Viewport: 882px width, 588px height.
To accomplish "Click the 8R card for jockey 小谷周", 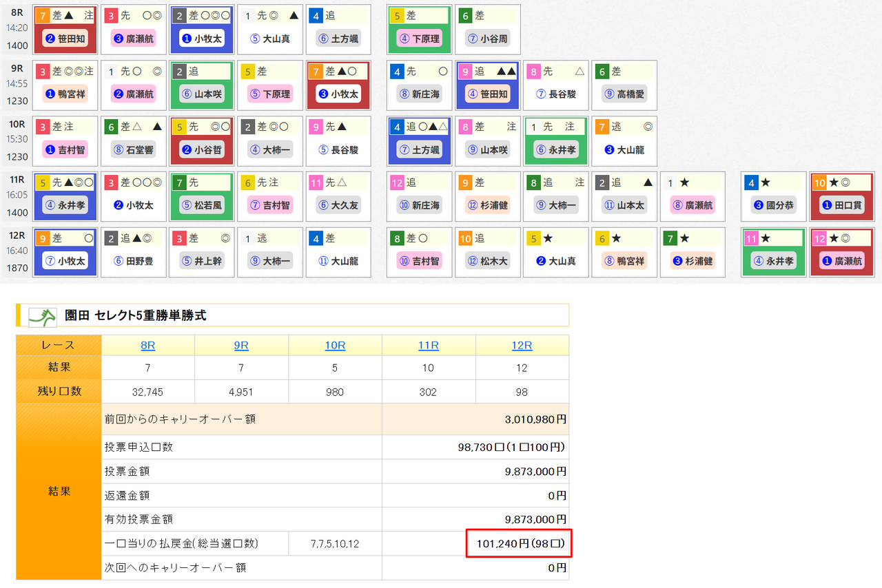I will 489,29.
